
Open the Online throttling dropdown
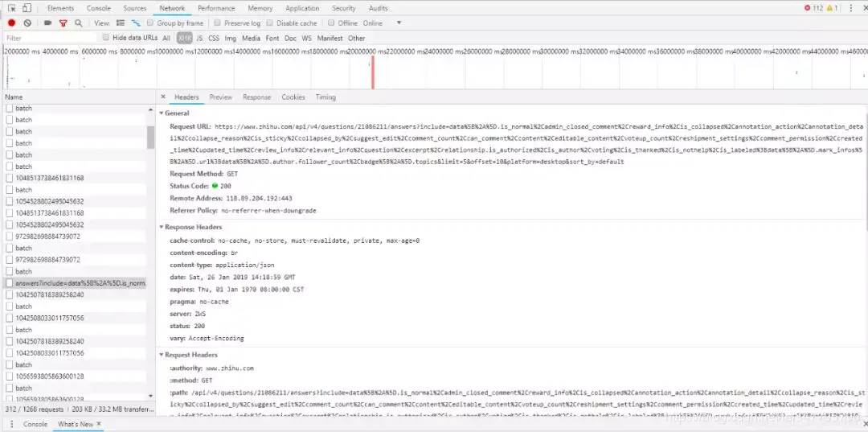[382, 23]
